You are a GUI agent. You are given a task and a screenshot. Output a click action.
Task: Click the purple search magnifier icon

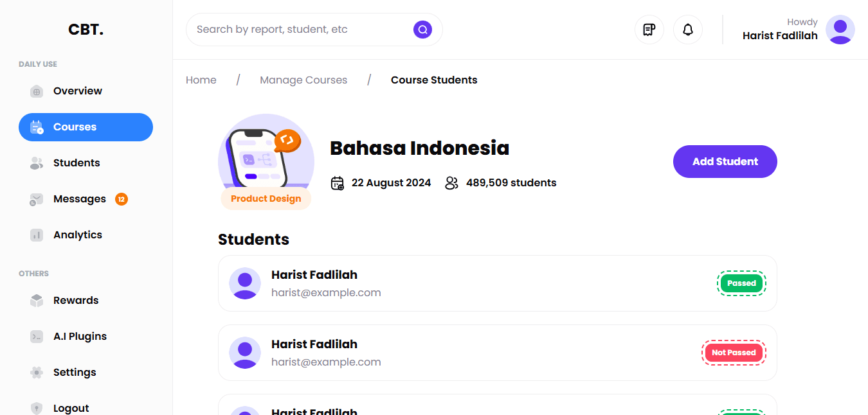pos(422,30)
